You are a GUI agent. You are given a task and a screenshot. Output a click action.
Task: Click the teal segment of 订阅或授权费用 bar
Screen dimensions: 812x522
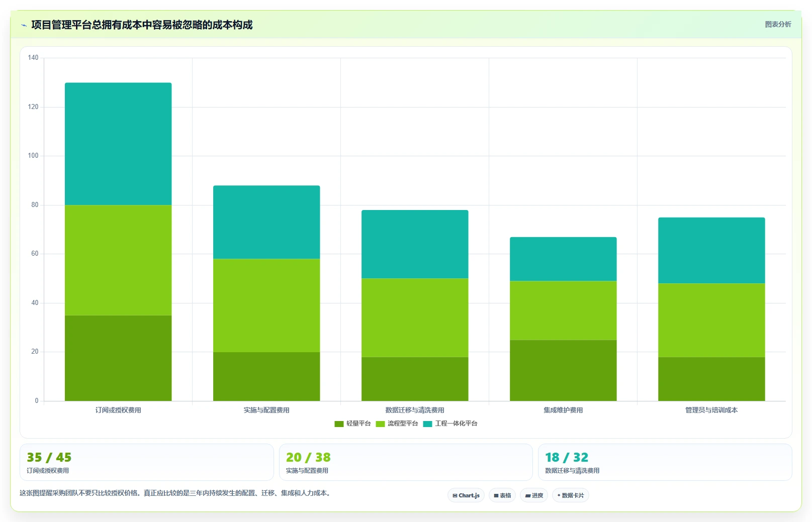[x=118, y=144]
